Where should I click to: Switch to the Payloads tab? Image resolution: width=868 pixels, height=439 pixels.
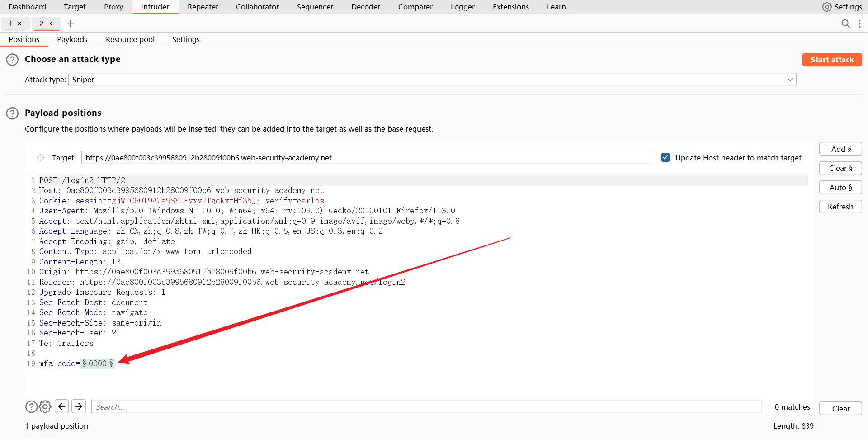pyautogui.click(x=72, y=39)
